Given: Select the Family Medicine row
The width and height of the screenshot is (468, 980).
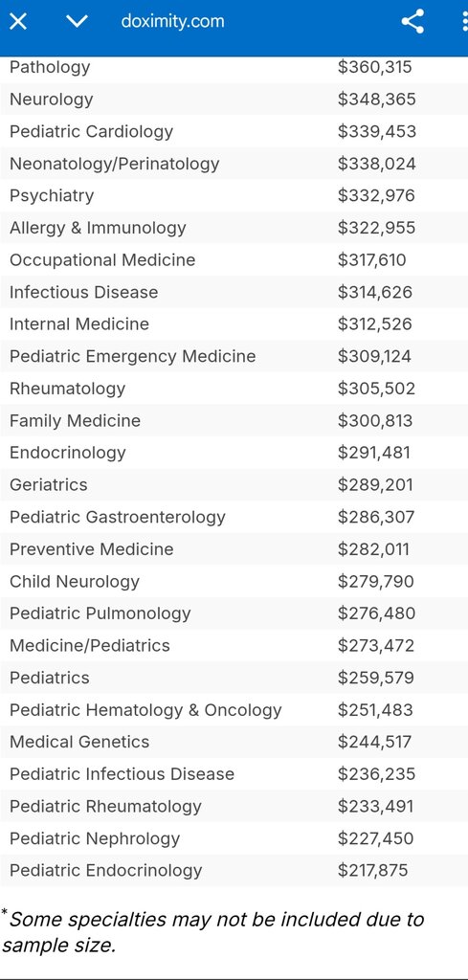Looking at the screenshot, I should tap(234, 421).
